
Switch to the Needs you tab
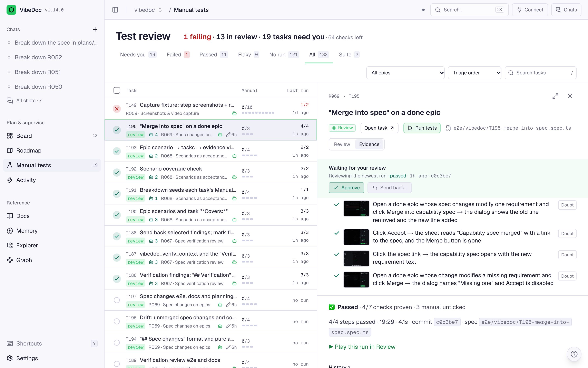click(x=138, y=55)
